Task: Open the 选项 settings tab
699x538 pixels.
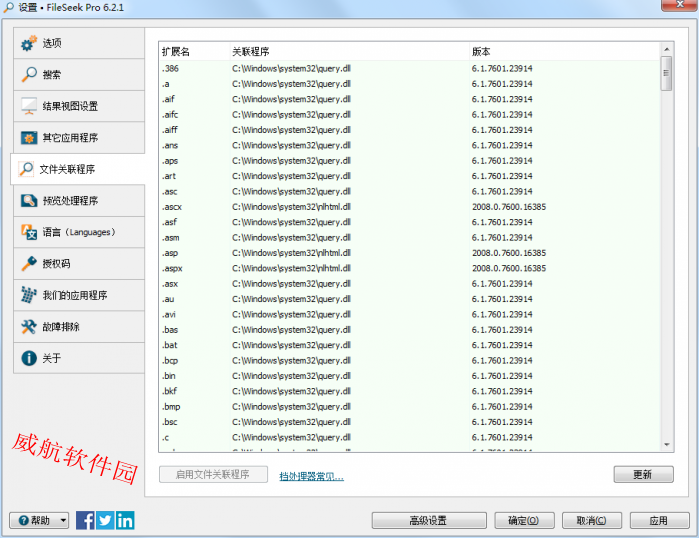Action: click(x=79, y=43)
